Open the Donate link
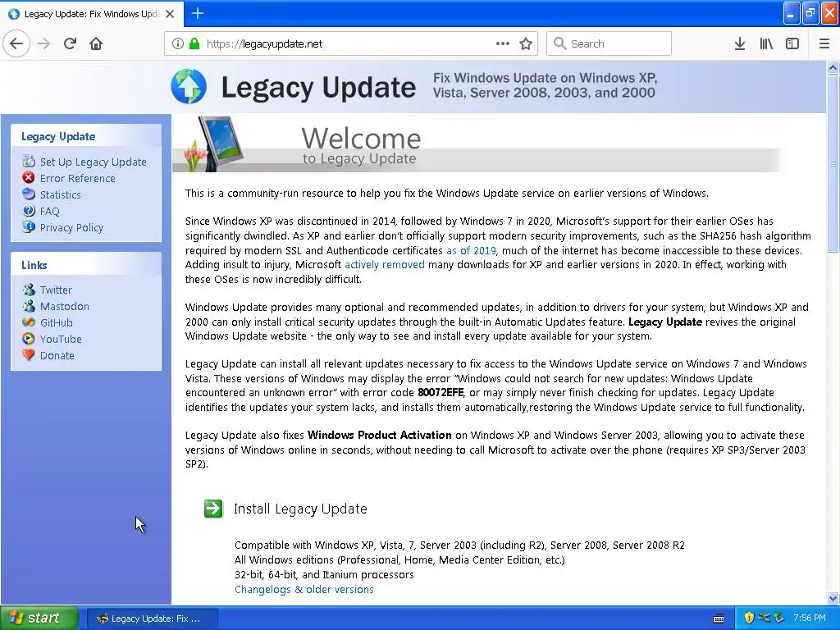The height and width of the screenshot is (630, 840). pyautogui.click(x=57, y=356)
